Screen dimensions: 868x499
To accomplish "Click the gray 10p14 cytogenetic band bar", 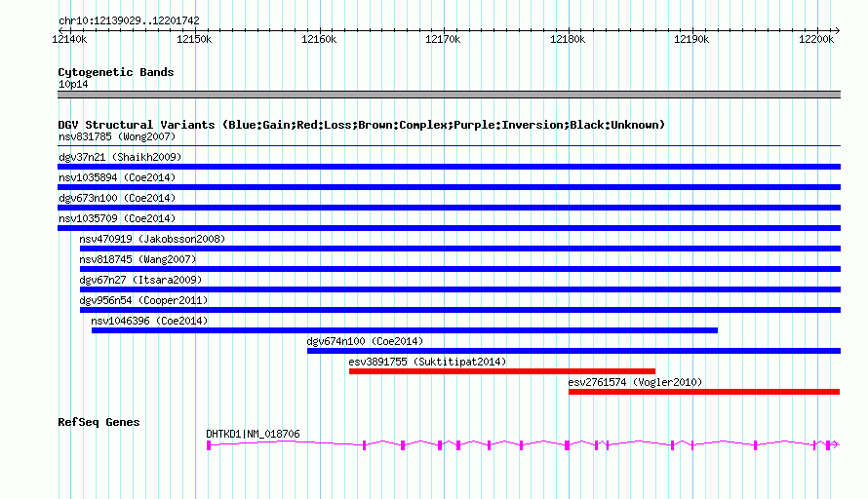I will click(449, 95).
